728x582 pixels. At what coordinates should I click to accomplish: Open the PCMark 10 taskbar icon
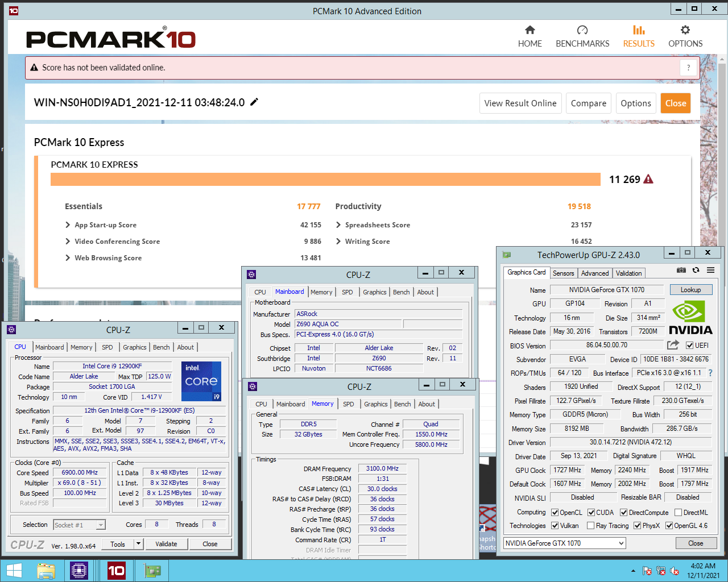[116, 571]
